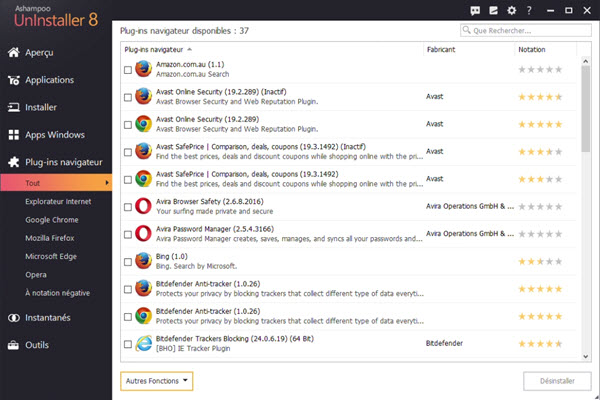600x400 pixels.
Task: Click star rating of Amazon.com.au row
Action: 540,69
